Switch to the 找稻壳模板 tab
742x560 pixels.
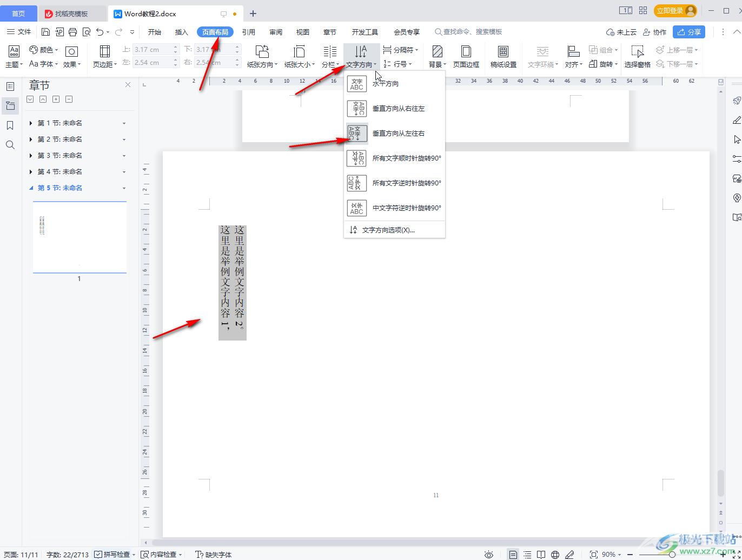(x=71, y=14)
